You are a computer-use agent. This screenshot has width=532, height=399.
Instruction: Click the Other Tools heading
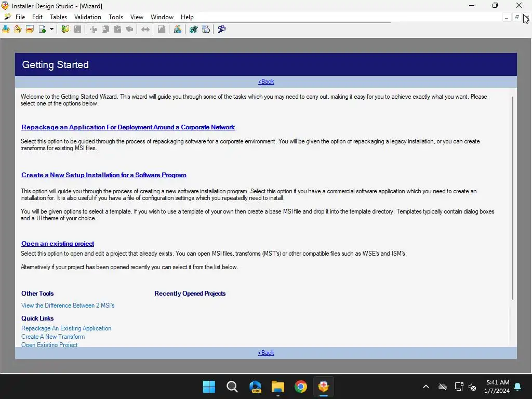click(x=37, y=294)
